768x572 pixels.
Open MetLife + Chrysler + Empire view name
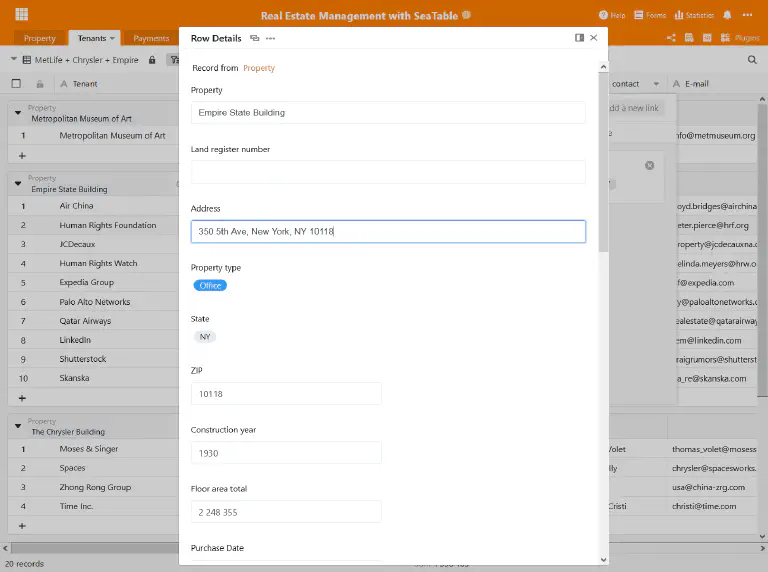[86, 60]
